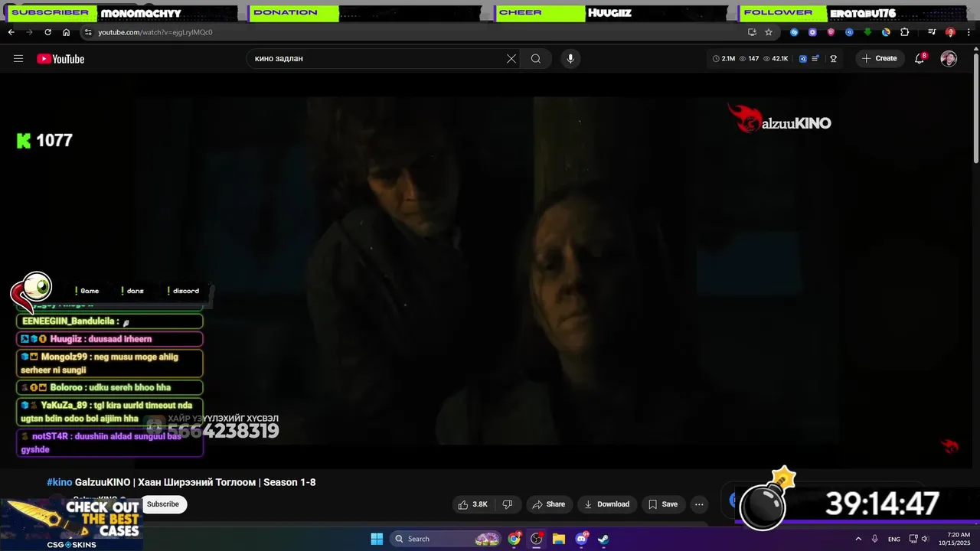The image size is (980, 551).
Task: Dislike the video
Action: point(507,504)
